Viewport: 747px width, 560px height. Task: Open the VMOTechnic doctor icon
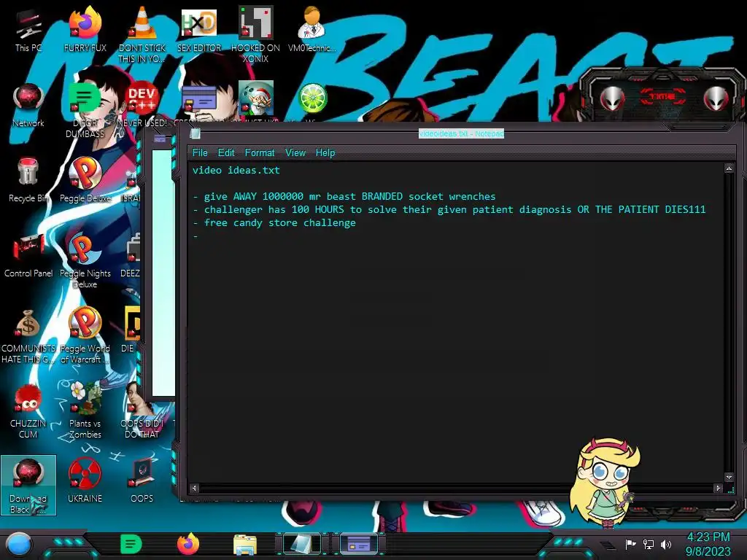point(311,29)
